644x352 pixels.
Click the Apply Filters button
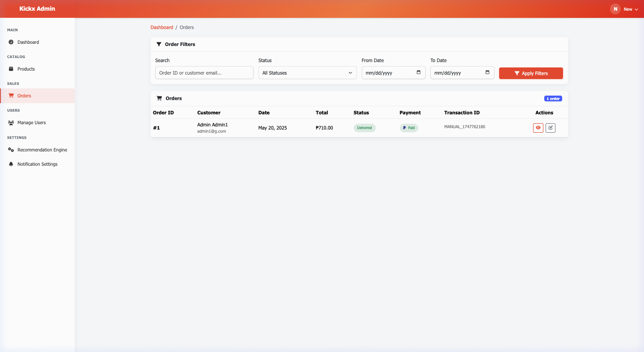click(531, 73)
